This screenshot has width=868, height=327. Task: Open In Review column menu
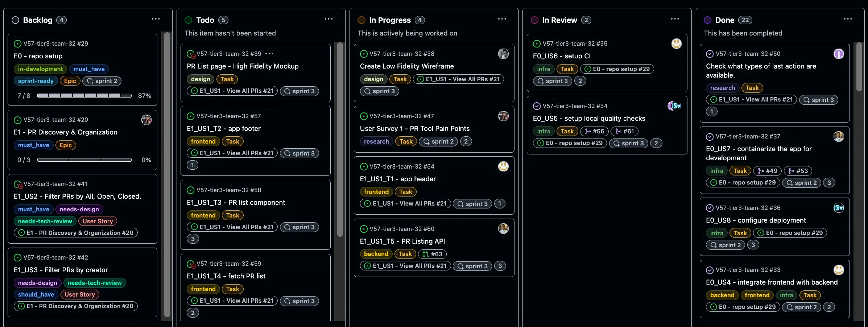pyautogui.click(x=675, y=19)
